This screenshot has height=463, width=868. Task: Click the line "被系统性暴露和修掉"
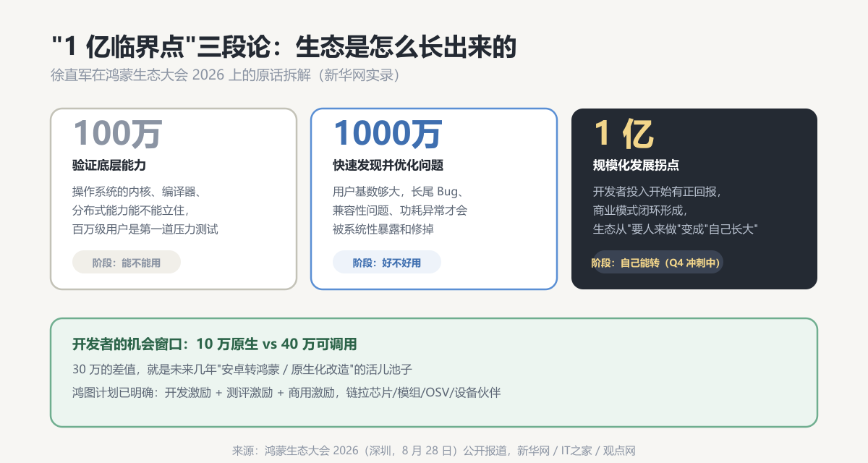pos(383,229)
